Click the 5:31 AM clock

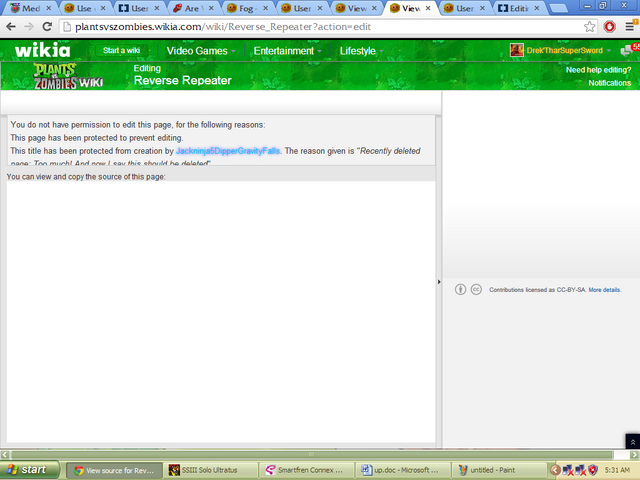point(617,470)
